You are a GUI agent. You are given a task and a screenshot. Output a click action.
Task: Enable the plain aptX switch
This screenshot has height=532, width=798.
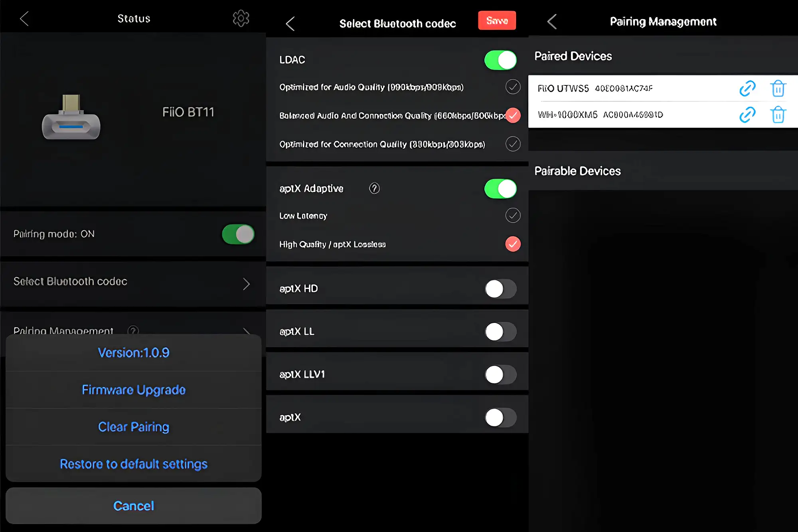coord(501,417)
